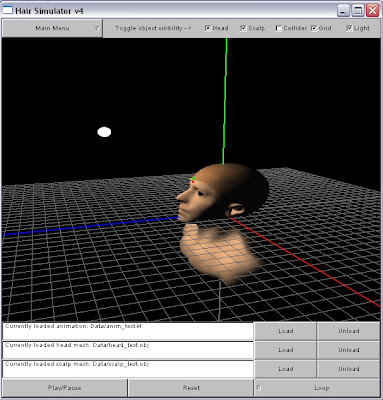Image resolution: width=383 pixels, height=400 pixels.
Task: Minimize the Hair Simulator window
Action: [x=343, y=11]
